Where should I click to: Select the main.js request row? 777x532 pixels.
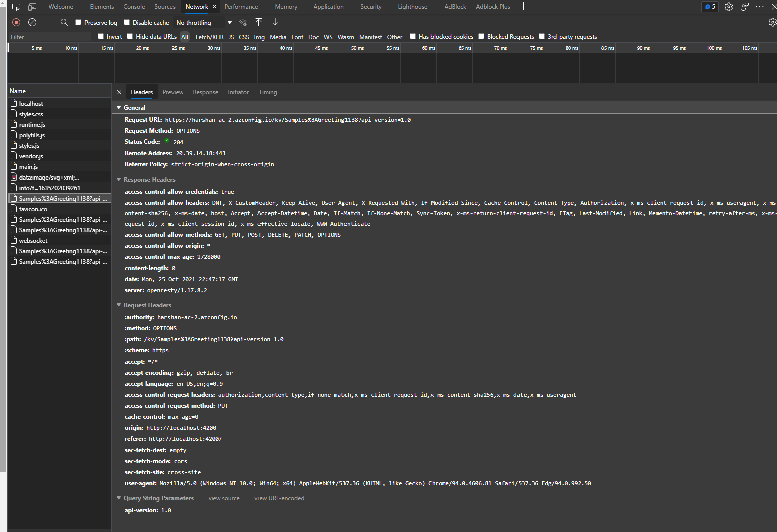tap(59, 167)
